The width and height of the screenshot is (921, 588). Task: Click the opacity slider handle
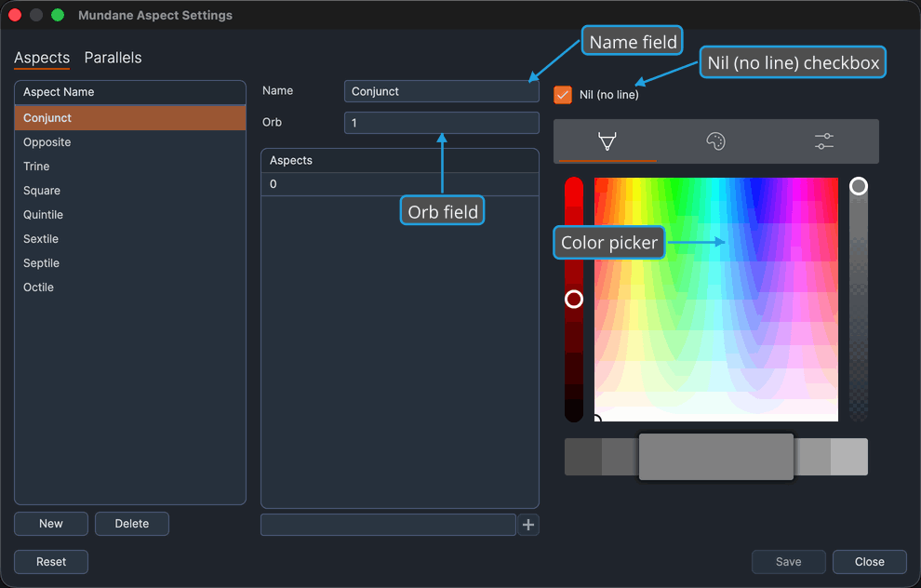(858, 186)
